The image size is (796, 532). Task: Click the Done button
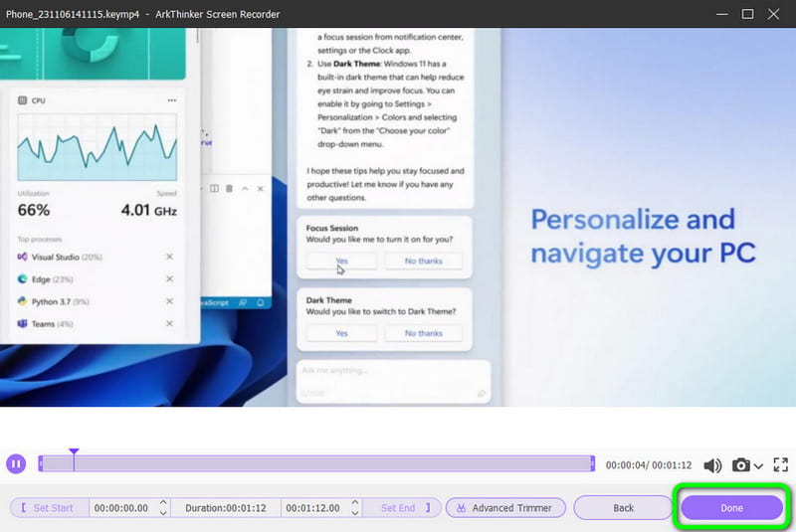pos(731,508)
